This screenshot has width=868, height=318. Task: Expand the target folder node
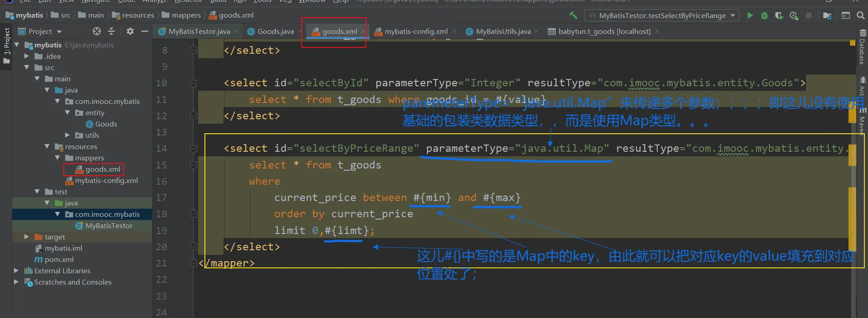pyautogui.click(x=27, y=237)
